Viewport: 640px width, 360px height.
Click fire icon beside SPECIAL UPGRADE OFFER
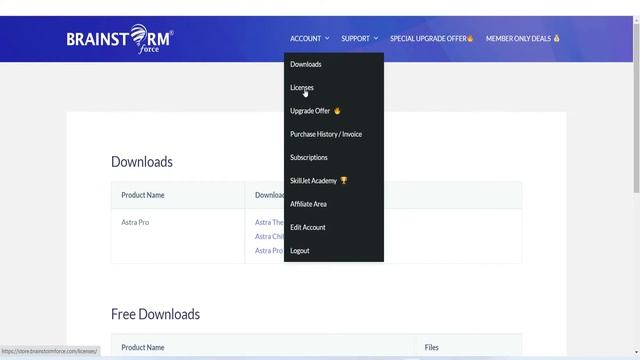point(470,38)
